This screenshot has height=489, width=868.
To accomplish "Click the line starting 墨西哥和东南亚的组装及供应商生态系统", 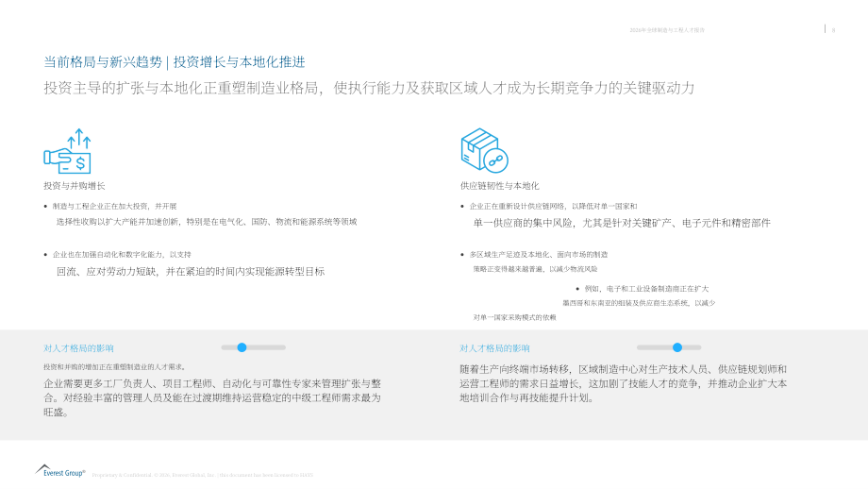I will point(639,303).
